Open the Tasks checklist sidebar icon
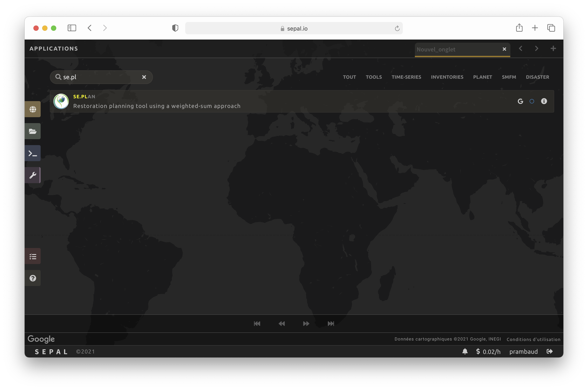 point(33,256)
